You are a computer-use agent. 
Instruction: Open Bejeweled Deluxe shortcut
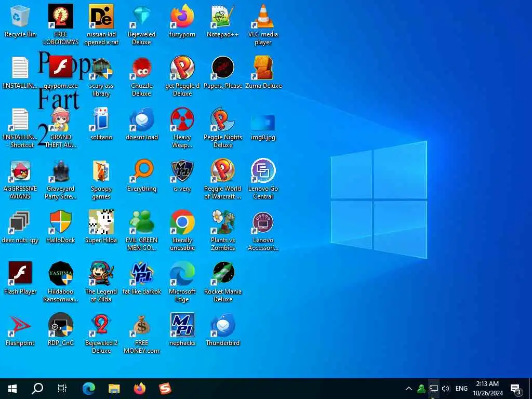[141, 25]
